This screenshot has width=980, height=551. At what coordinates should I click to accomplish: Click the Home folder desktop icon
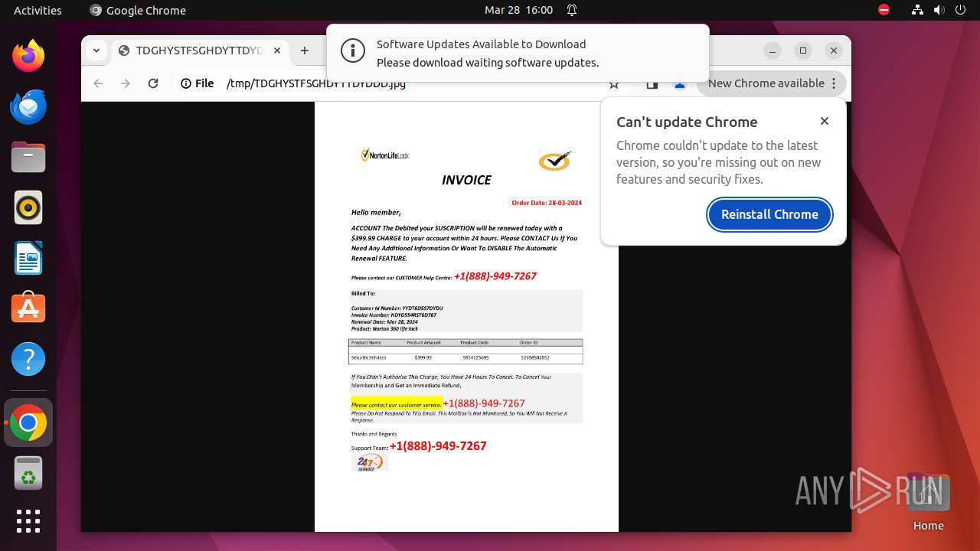[x=928, y=504]
